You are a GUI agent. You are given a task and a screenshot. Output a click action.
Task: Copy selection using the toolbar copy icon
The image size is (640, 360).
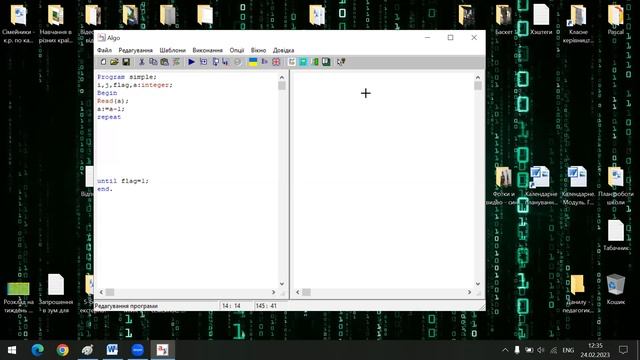pos(153,62)
